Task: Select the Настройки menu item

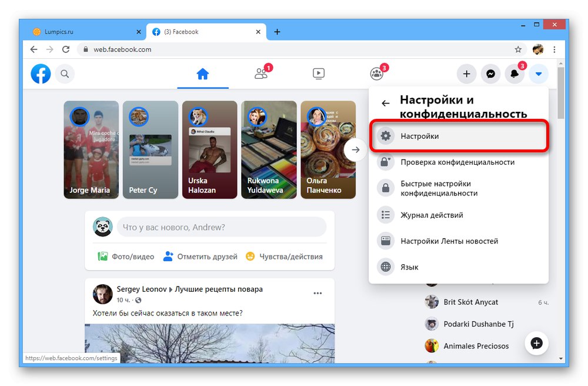Action: click(459, 136)
